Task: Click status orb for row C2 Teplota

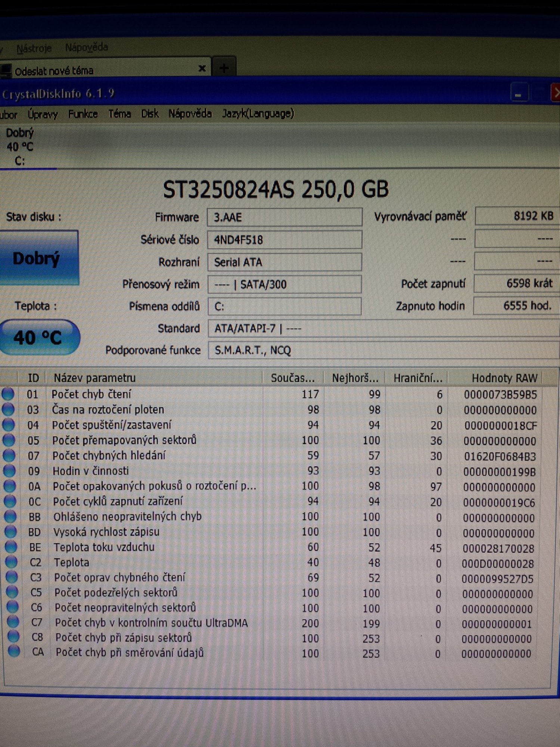Action: (12, 562)
